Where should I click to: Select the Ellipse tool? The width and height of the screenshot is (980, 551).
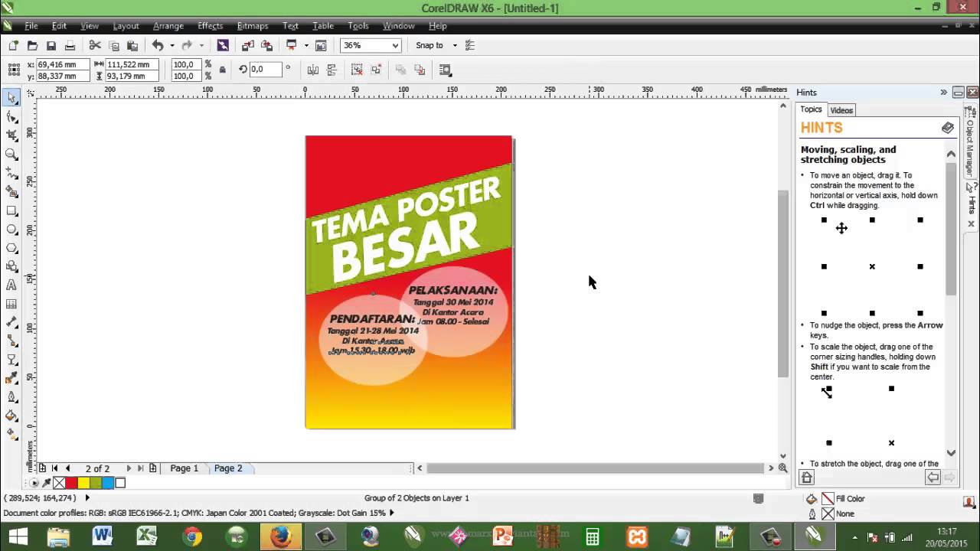pos(11,229)
